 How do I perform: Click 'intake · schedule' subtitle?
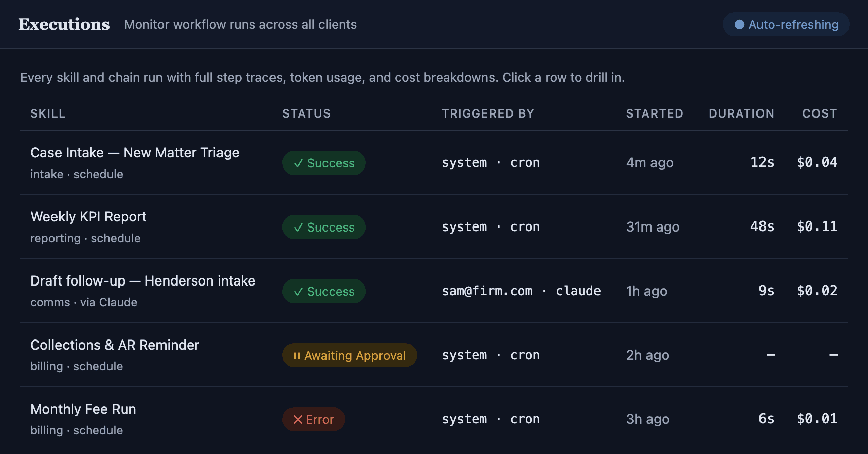(77, 174)
